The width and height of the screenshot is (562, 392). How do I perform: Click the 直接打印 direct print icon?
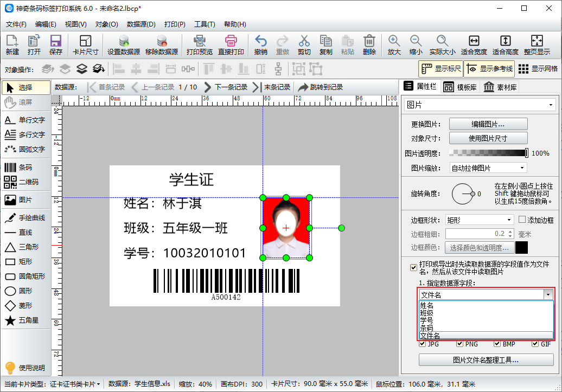pos(231,45)
